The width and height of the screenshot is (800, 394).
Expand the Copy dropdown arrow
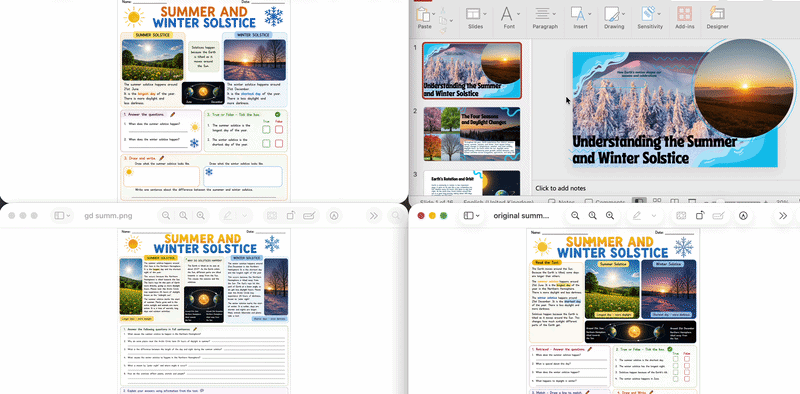coord(451,21)
